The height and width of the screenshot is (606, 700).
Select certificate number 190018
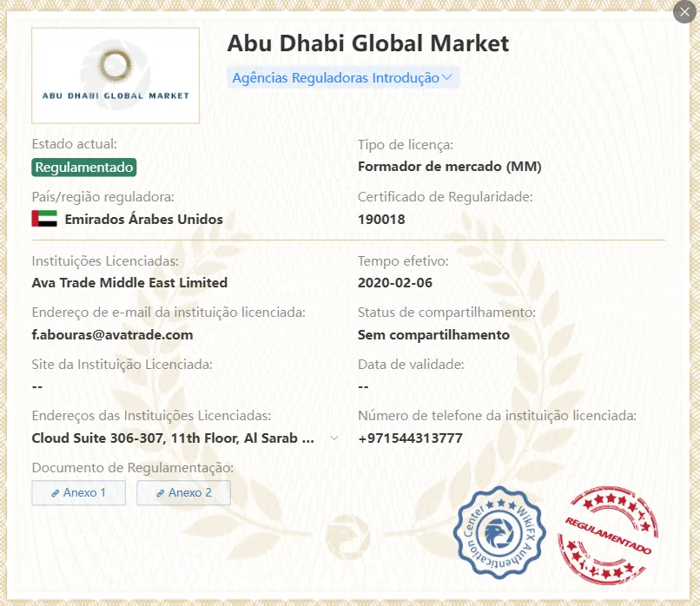click(381, 220)
